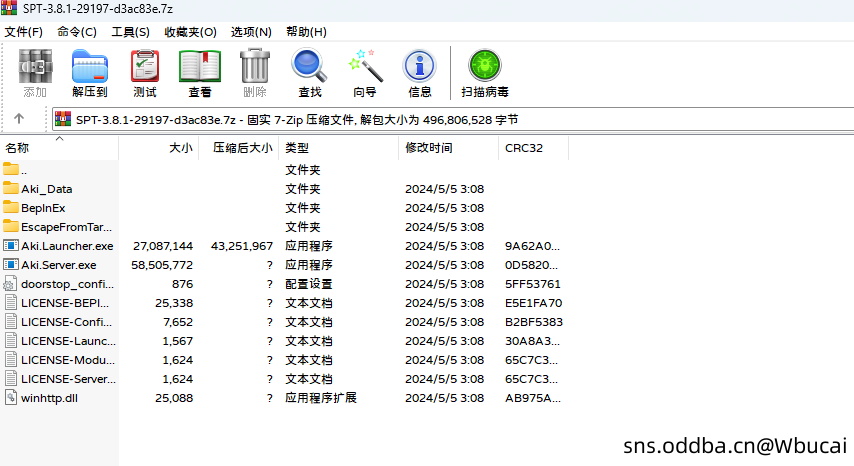Image resolution: width=854 pixels, height=466 pixels.
Task: Click the 扫描病毒 (Scan virus) bug icon
Action: click(485, 66)
